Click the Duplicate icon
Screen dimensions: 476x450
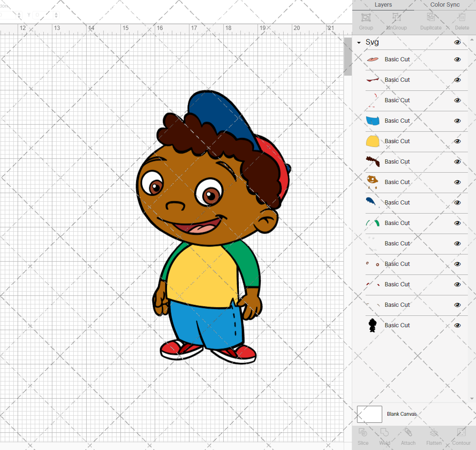pos(431,17)
